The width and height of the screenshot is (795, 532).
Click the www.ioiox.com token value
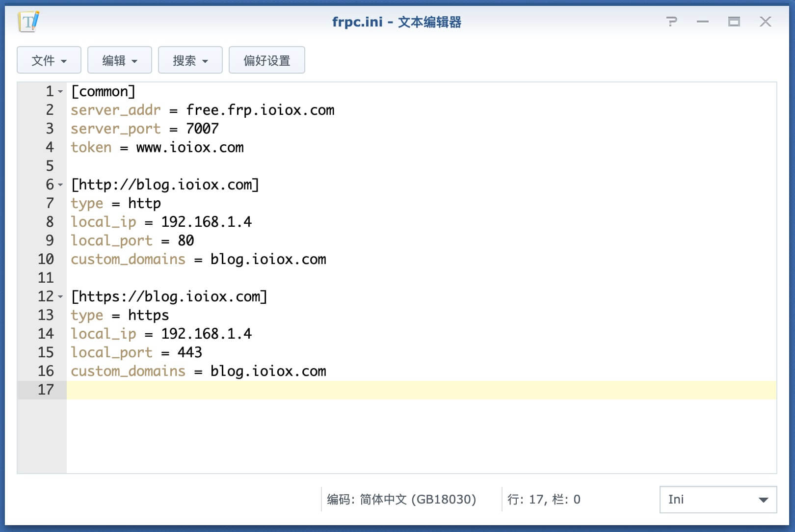click(190, 147)
